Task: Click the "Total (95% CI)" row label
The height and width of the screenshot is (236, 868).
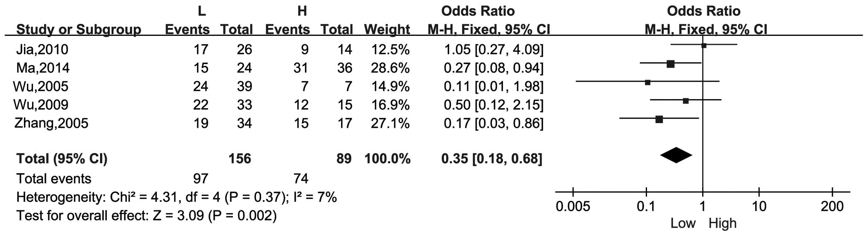Action: pyautogui.click(x=62, y=159)
